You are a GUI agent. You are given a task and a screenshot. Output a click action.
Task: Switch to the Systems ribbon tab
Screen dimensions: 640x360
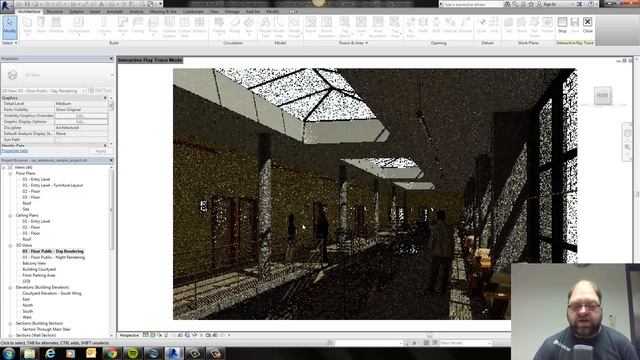(76, 12)
